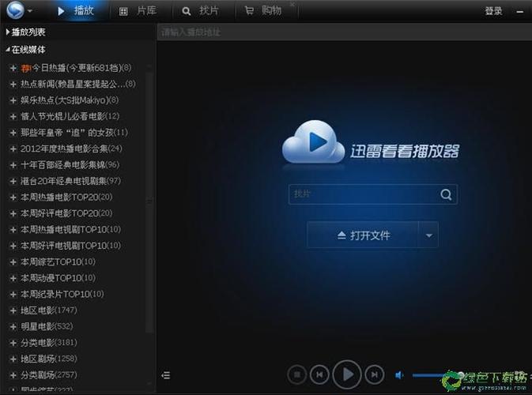This screenshot has width=532, height=395.
Task: Adjust the volume slider
Action: pos(438,375)
